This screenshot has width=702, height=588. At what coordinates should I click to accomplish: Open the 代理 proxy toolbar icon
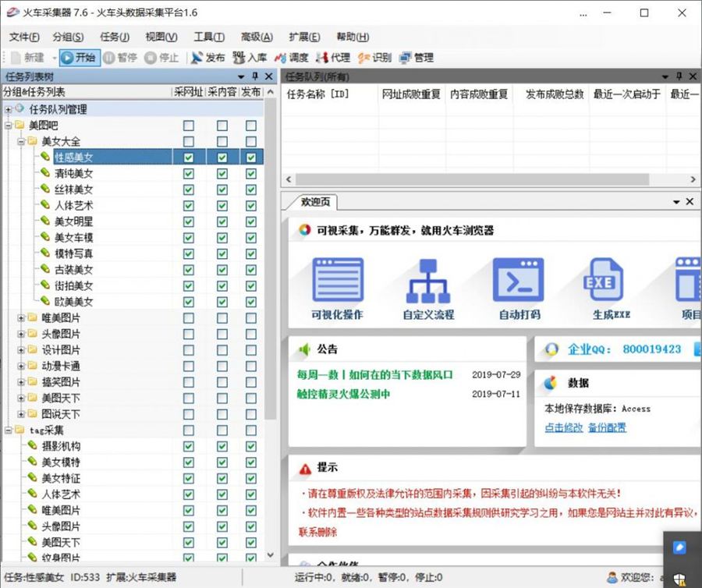point(333,58)
